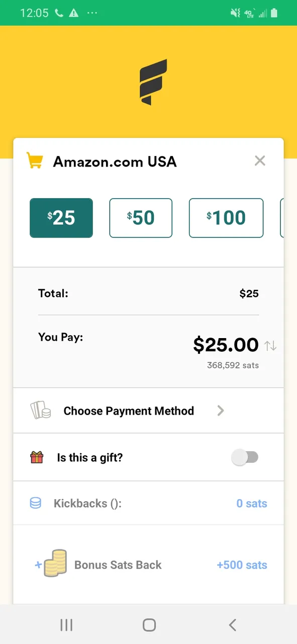
Task: Open Android recent apps button
Action: pyautogui.click(x=66, y=625)
